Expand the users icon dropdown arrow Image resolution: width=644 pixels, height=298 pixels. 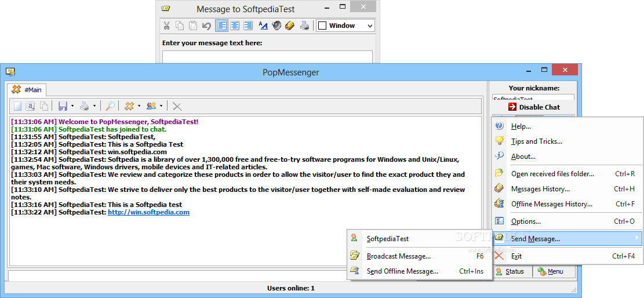tap(161, 106)
